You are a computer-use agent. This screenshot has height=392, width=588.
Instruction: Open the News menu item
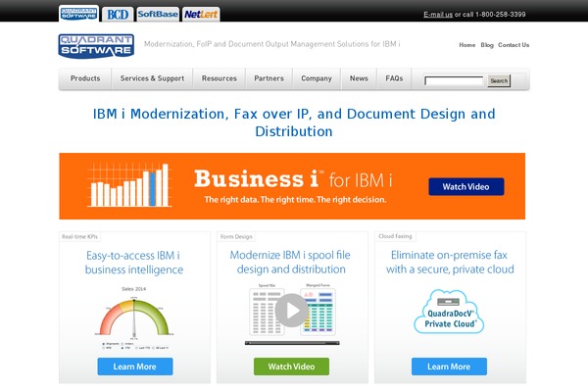pos(359,78)
